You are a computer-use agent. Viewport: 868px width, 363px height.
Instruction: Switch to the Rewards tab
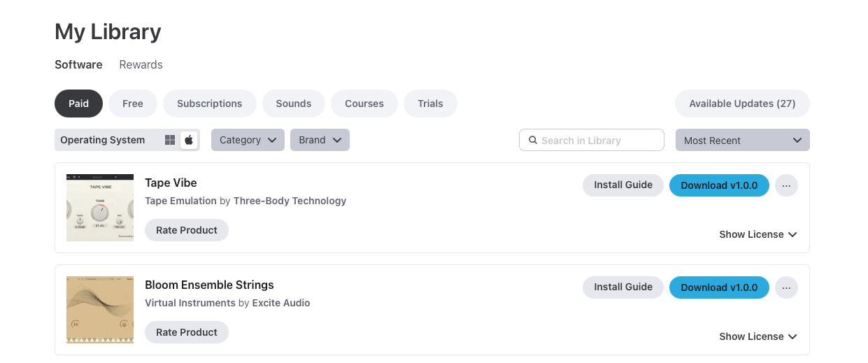click(x=141, y=64)
